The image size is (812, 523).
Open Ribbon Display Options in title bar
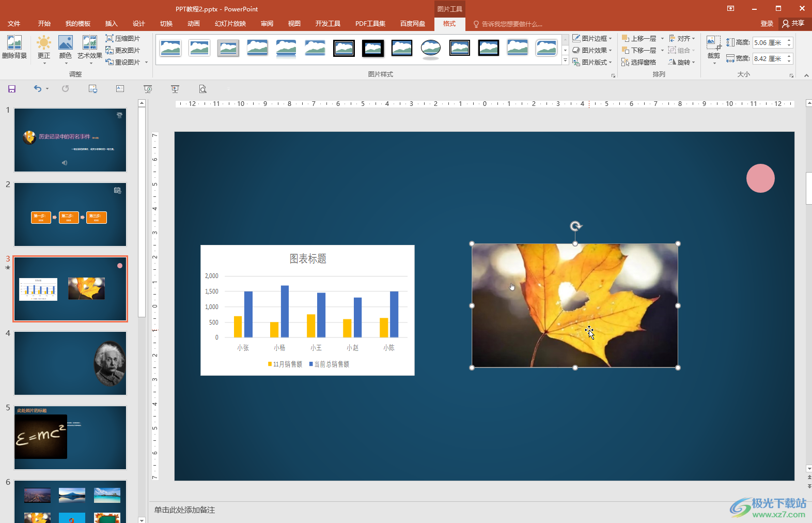point(730,9)
